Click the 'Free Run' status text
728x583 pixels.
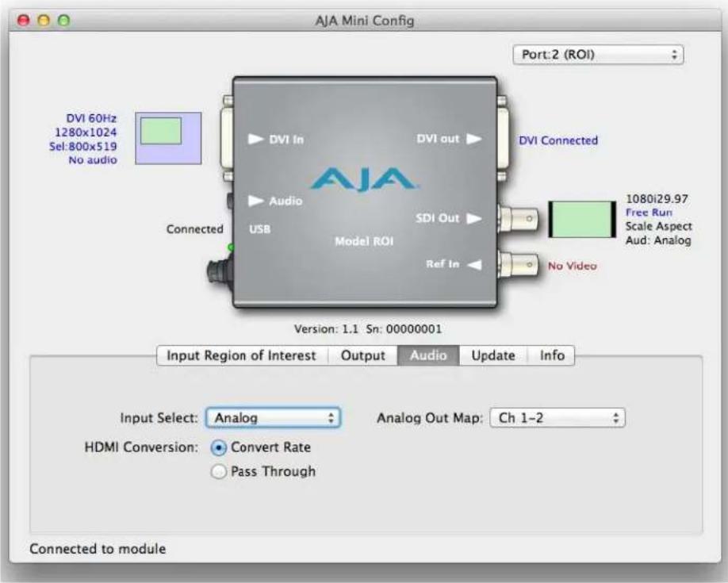(x=649, y=213)
